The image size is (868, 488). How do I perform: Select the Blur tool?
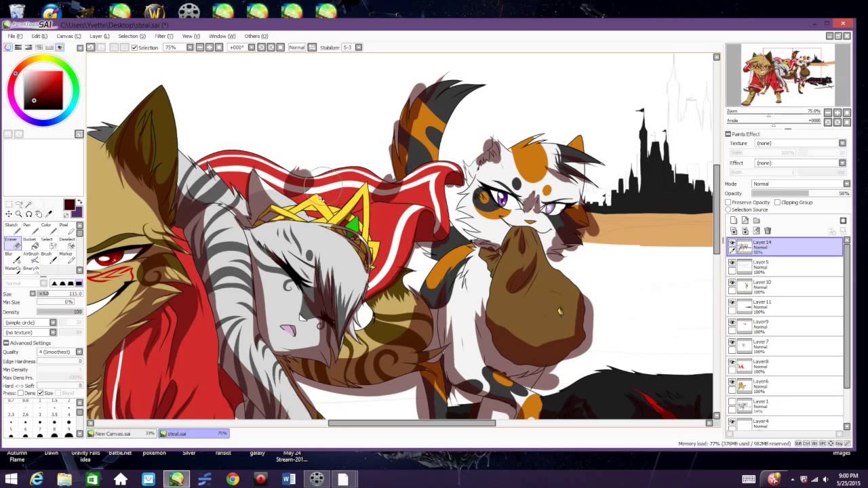12,258
